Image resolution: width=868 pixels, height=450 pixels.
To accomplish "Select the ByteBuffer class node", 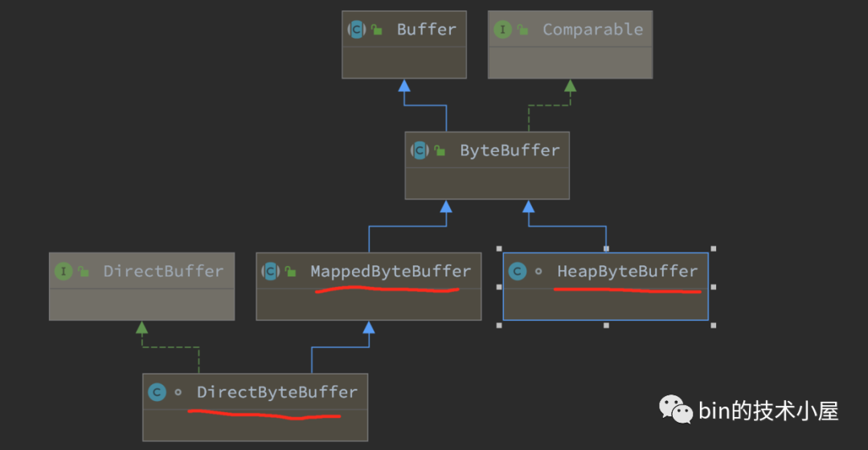I will pos(487,166).
